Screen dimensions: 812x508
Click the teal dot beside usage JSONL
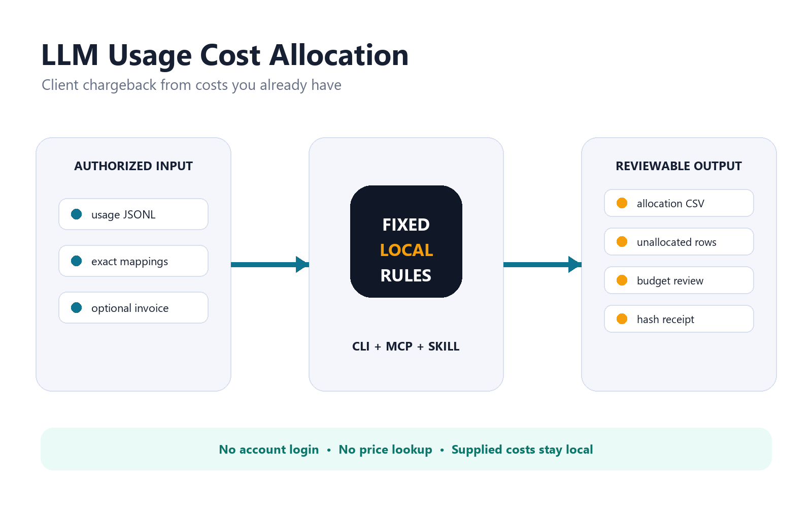[x=77, y=214]
